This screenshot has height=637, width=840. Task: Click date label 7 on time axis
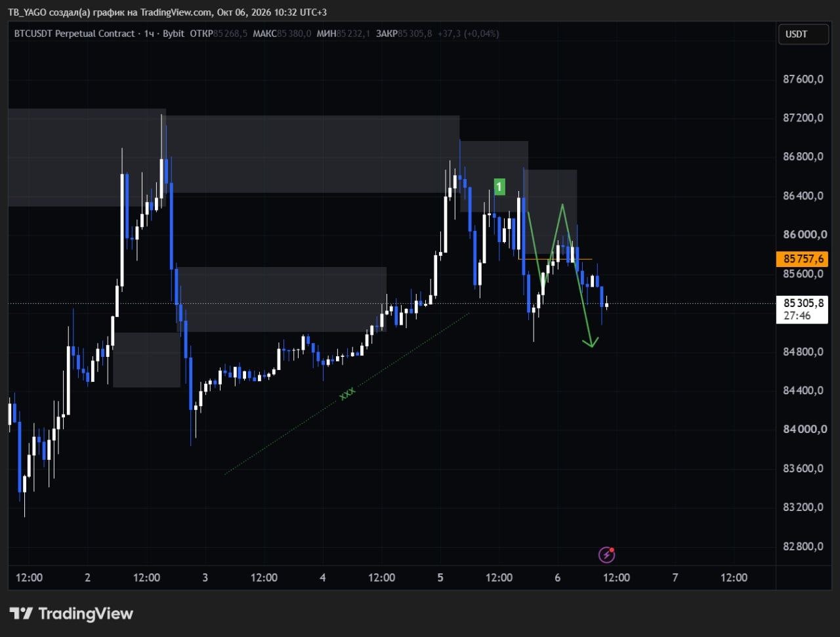click(675, 577)
